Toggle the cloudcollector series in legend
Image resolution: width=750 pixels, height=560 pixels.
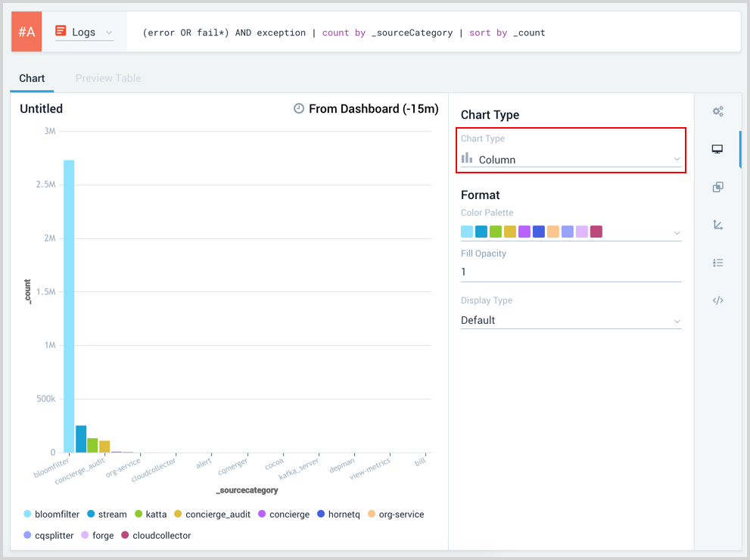[x=155, y=536]
